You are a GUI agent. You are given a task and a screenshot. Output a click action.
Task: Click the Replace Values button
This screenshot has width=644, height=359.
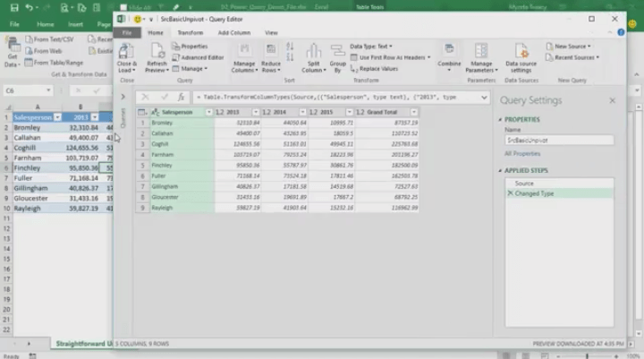pyautogui.click(x=377, y=68)
